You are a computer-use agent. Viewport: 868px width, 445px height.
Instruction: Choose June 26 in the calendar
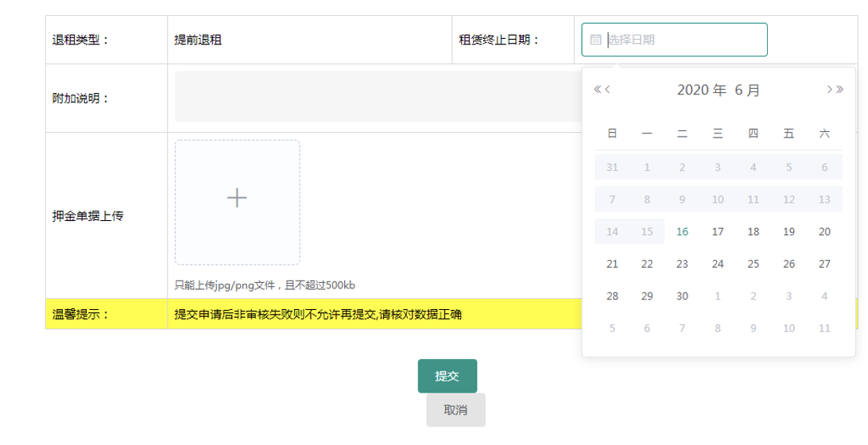coord(789,264)
